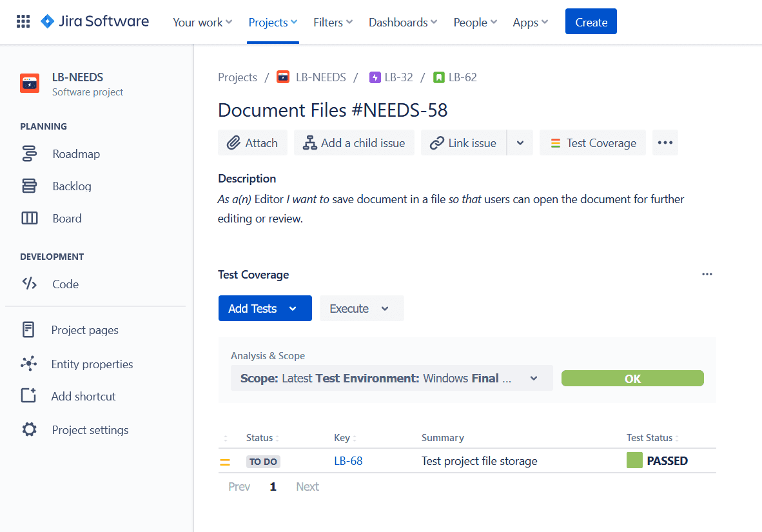Click Add shortcut in sidebar
The width and height of the screenshot is (762, 532).
(83, 397)
